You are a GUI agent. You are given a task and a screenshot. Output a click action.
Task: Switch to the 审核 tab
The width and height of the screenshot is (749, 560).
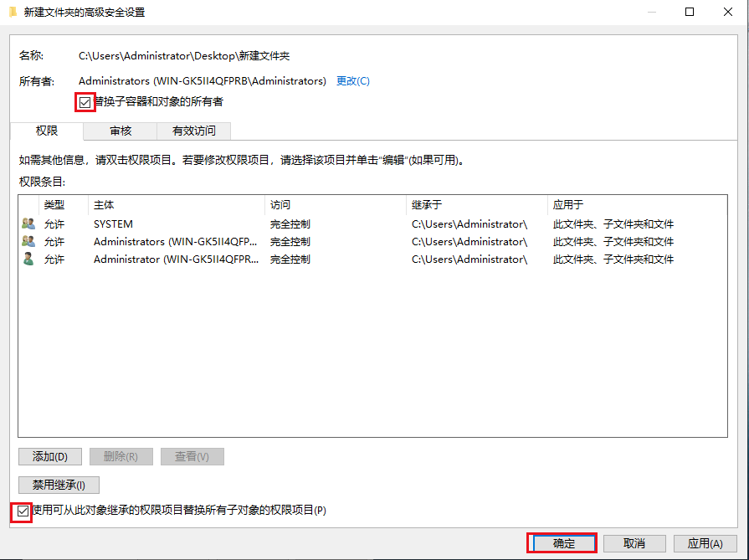tap(121, 131)
